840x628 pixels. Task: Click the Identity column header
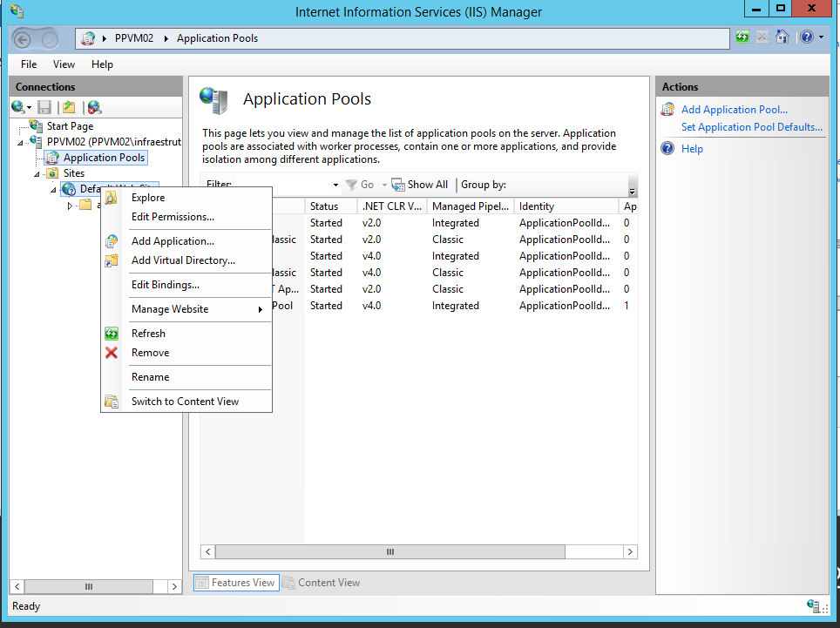coord(566,206)
